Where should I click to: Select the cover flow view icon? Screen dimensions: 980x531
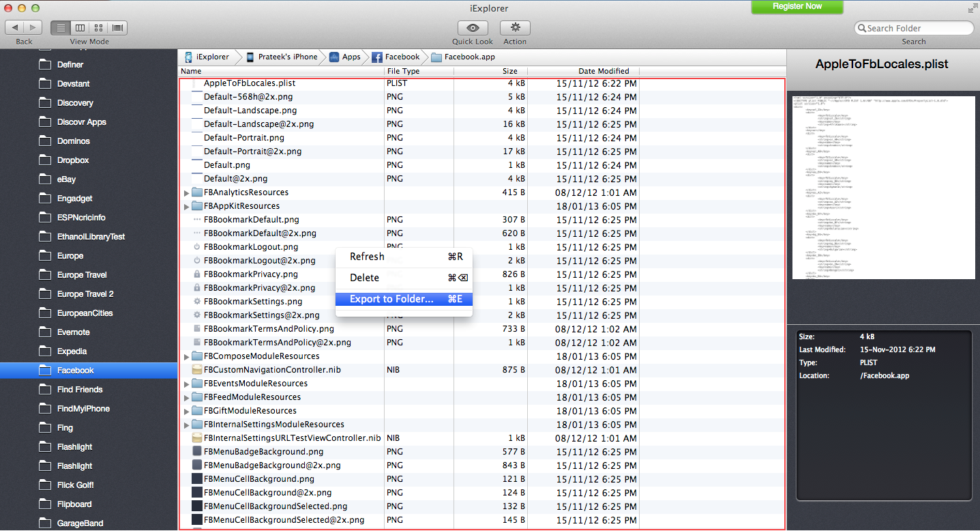[118, 28]
